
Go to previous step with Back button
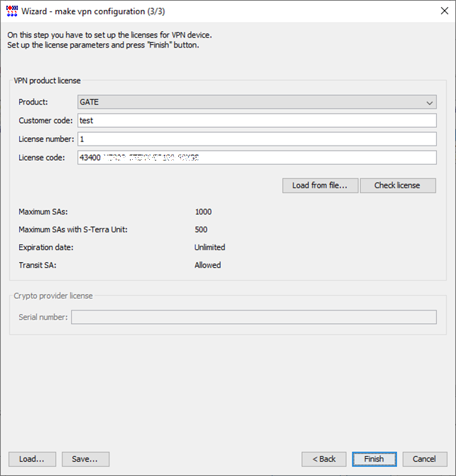pos(324,459)
